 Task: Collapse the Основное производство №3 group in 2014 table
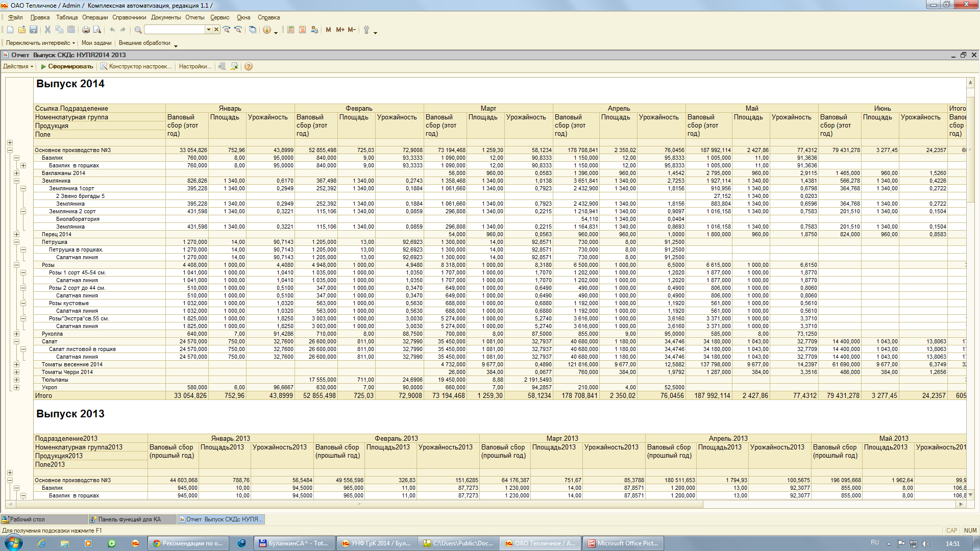click(10, 151)
